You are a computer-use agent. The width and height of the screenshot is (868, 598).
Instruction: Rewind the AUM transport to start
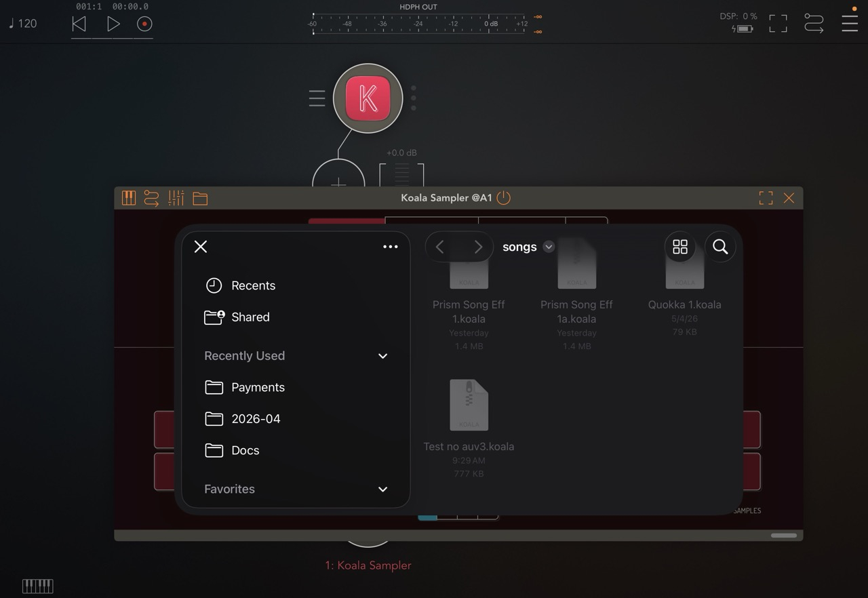click(x=79, y=24)
